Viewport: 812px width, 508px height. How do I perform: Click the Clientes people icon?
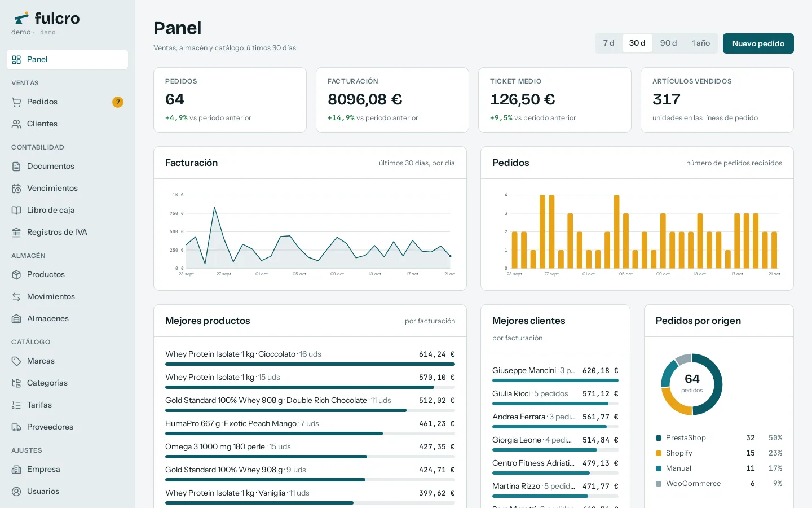16,124
